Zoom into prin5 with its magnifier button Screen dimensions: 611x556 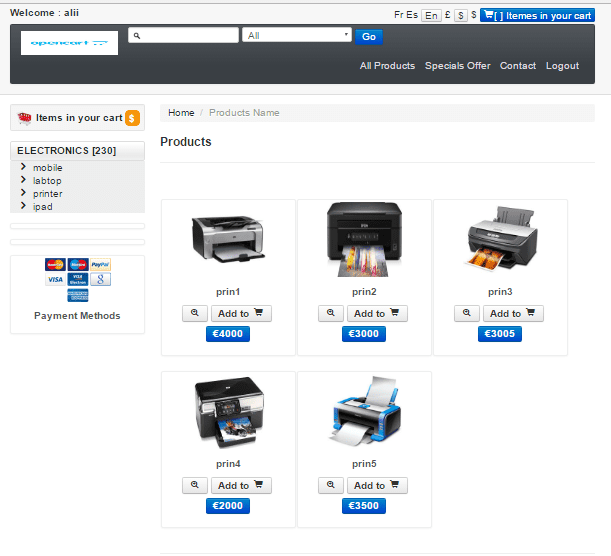(x=331, y=485)
